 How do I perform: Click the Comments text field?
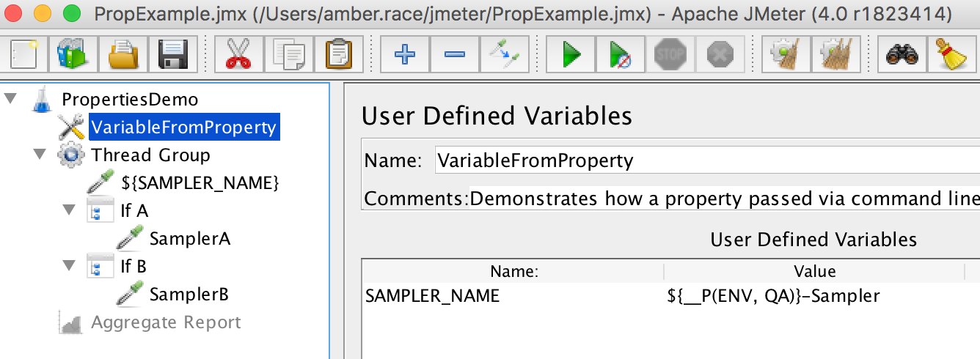pyautogui.click(x=725, y=199)
